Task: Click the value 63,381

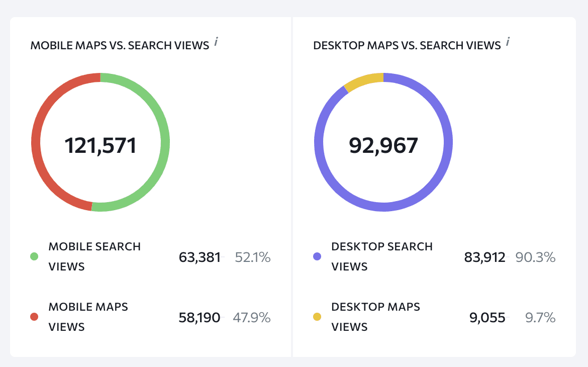Action: (200, 257)
